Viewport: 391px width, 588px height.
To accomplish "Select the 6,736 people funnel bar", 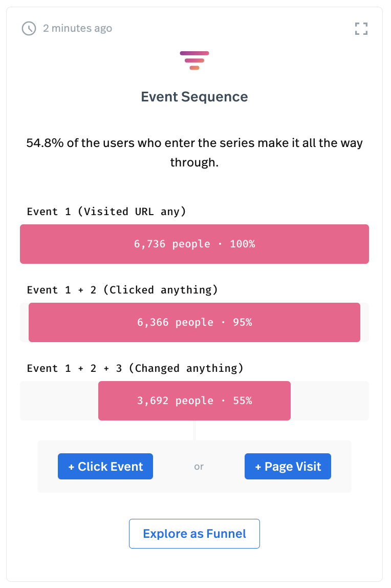I will point(194,244).
